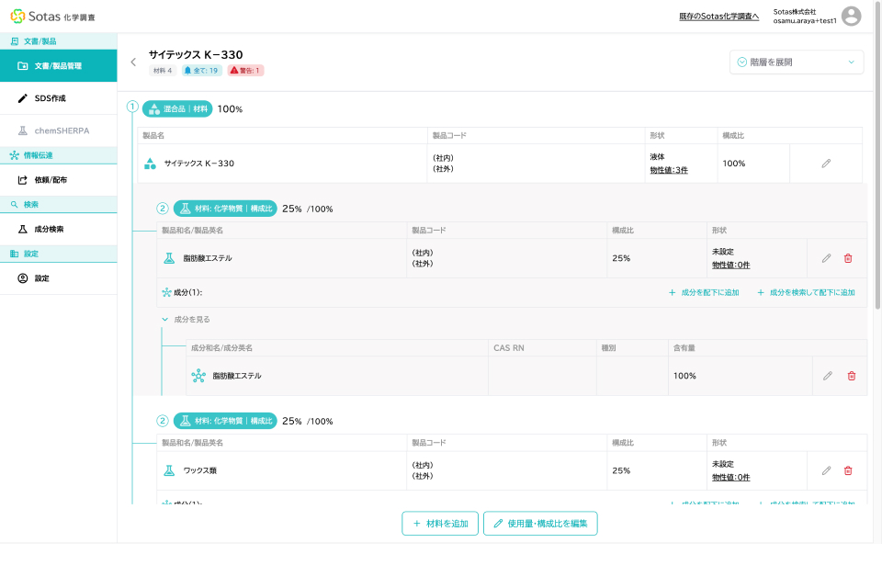Click the ワックス類 material name
This screenshot has width=882, height=588.
[199, 470]
